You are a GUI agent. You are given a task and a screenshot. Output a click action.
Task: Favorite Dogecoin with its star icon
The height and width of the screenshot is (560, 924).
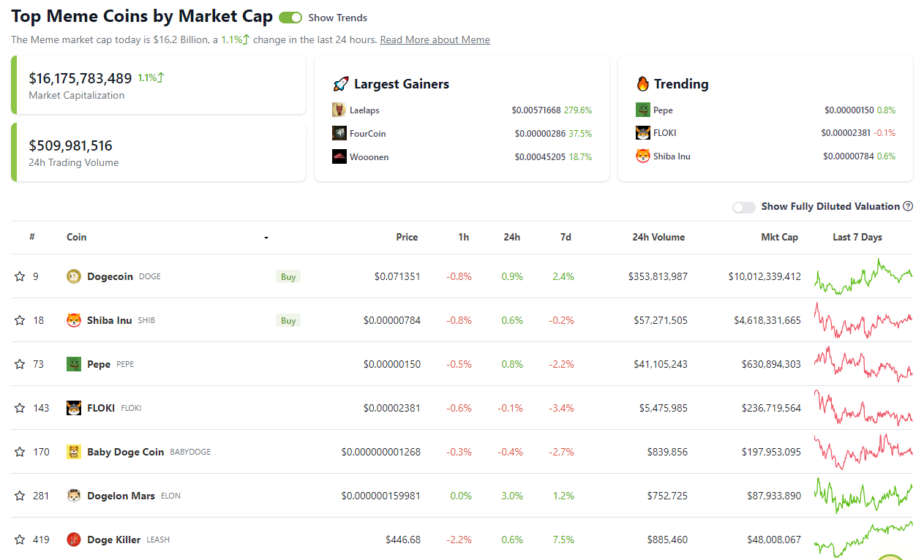[x=20, y=276]
